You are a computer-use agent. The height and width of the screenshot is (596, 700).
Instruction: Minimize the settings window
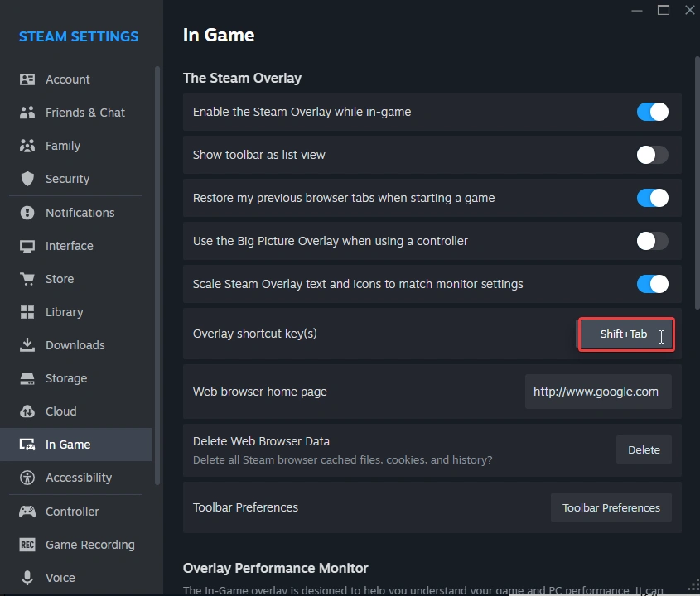[x=637, y=10]
